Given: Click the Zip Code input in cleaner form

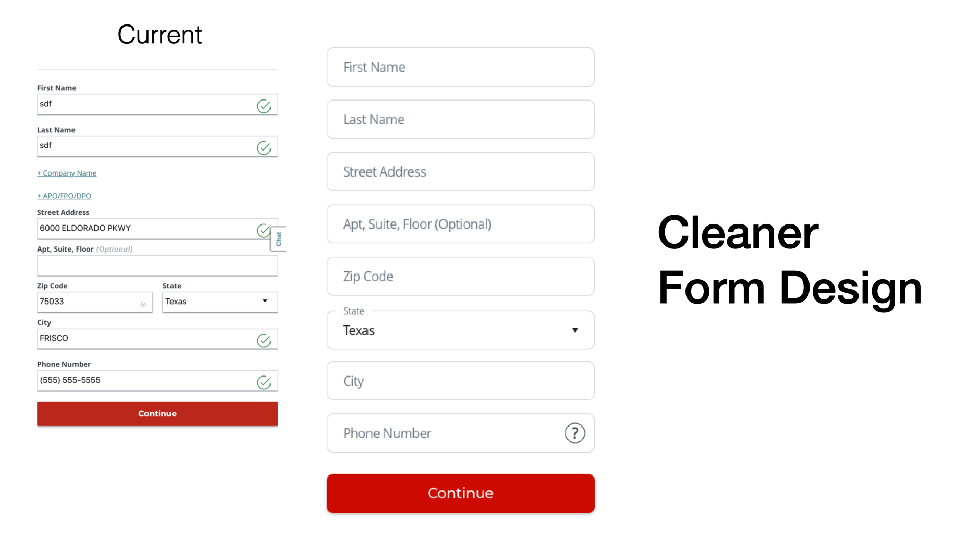Looking at the screenshot, I should point(460,276).
